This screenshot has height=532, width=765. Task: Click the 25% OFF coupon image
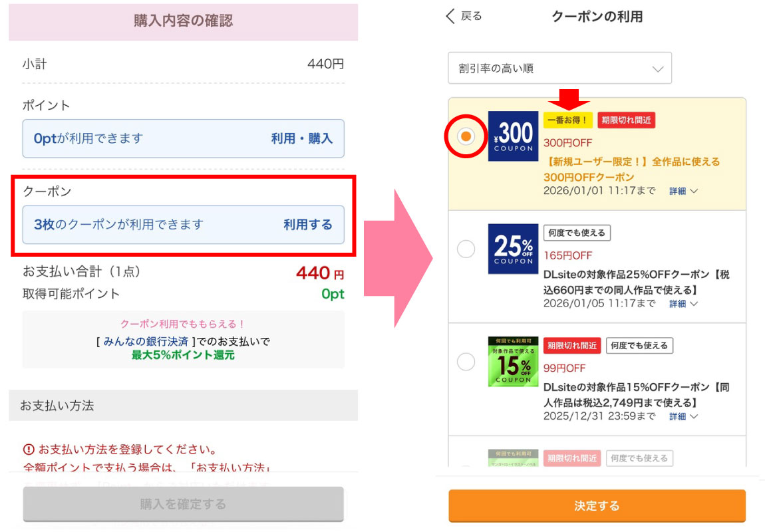tap(513, 249)
